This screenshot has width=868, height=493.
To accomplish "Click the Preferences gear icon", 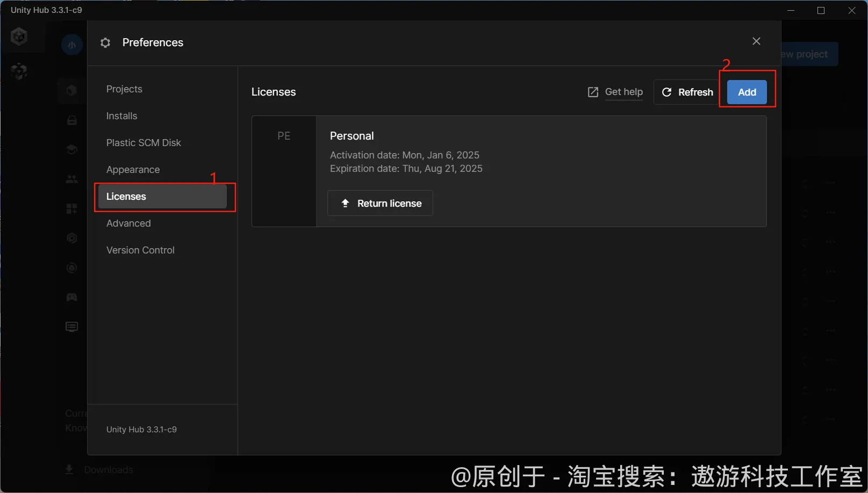I will (x=105, y=42).
